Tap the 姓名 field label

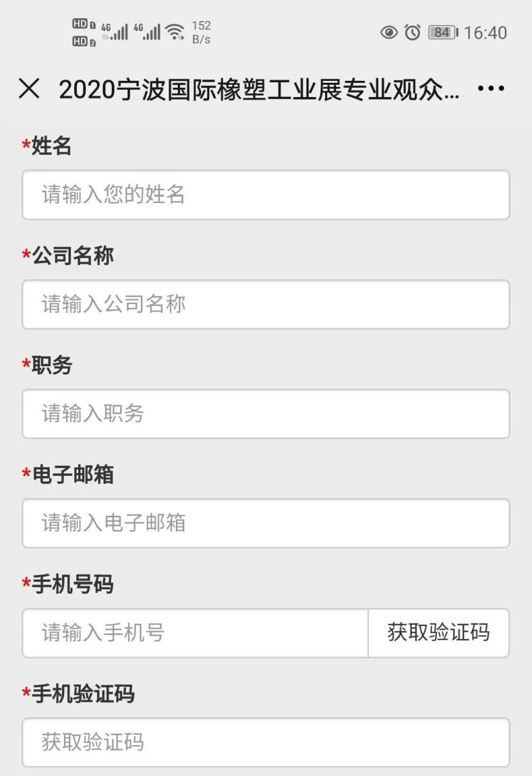tap(51, 147)
